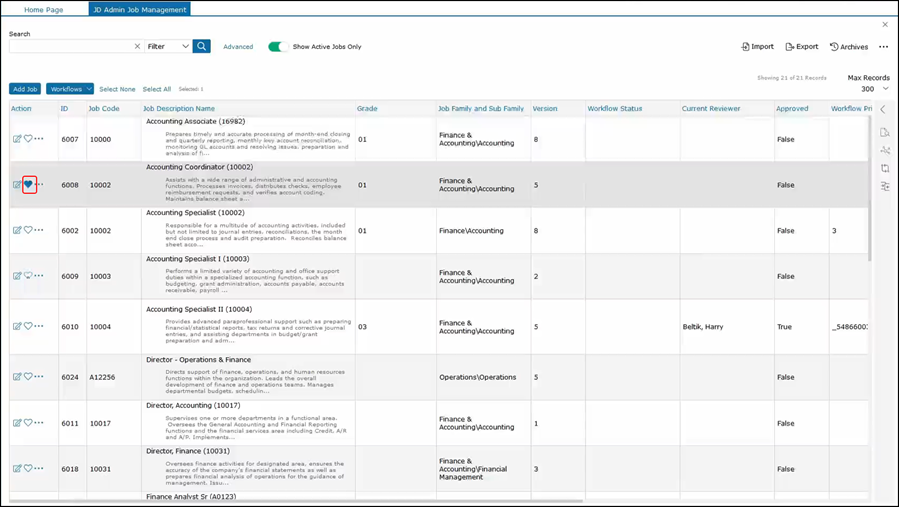Open the top-right more options ellipsis
899x507 pixels.
click(x=883, y=47)
